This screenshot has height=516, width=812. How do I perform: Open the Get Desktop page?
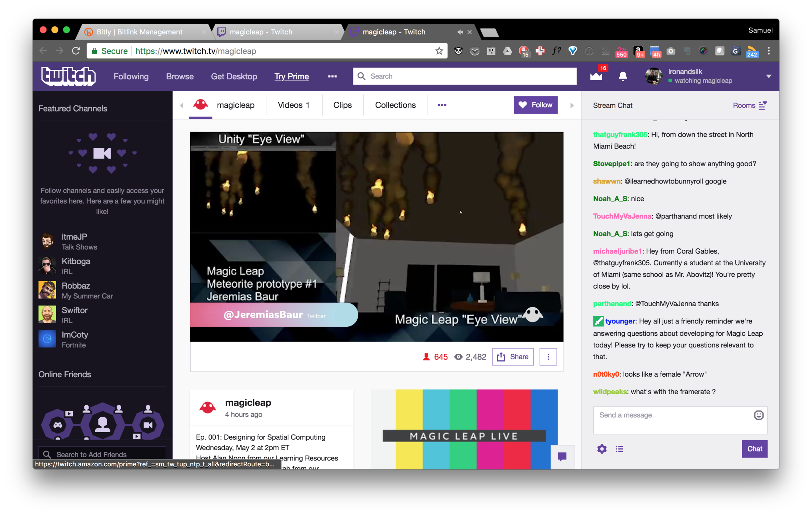[x=234, y=77]
